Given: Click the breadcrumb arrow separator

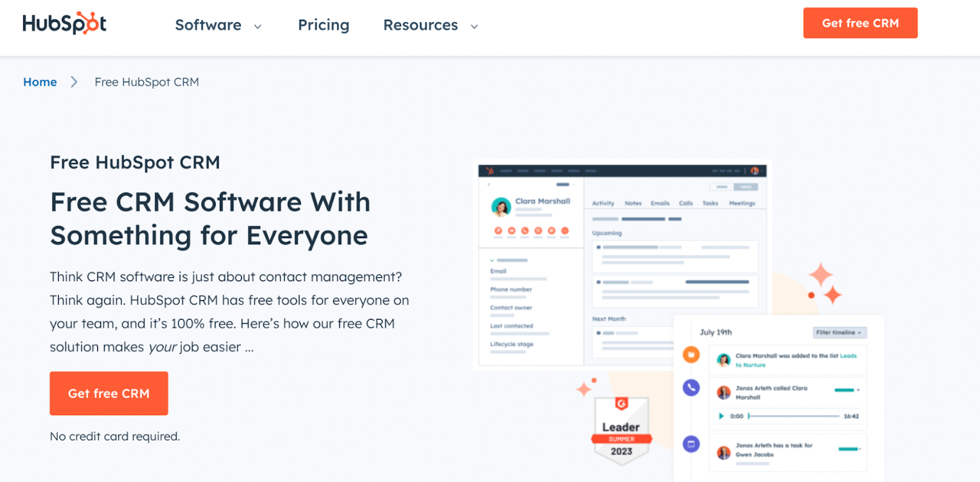Looking at the screenshot, I should coord(74,82).
